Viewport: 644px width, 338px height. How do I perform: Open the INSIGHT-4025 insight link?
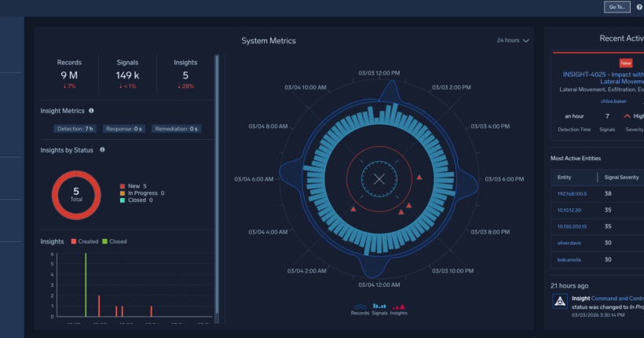603,78
